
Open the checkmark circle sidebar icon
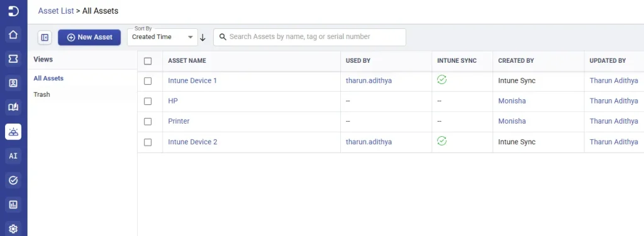[13, 180]
